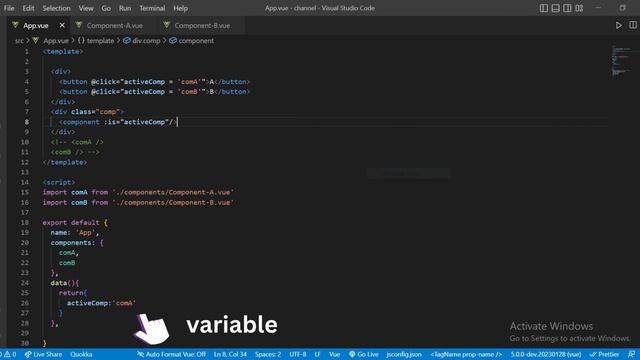Viewport: 640px width, 360px height.
Task: Open the Terminal menu
Action: pyautogui.click(x=152, y=8)
